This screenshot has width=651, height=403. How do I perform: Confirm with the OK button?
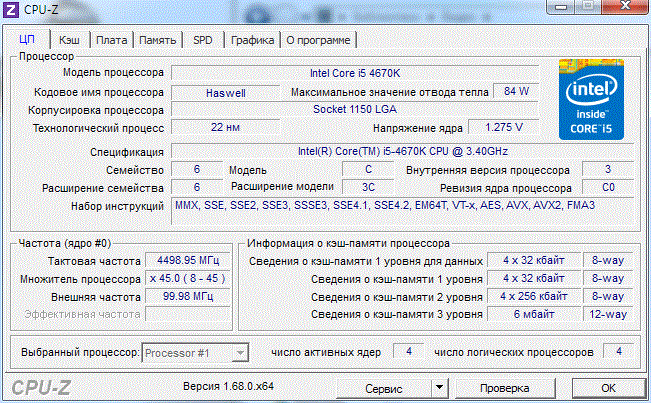608,388
